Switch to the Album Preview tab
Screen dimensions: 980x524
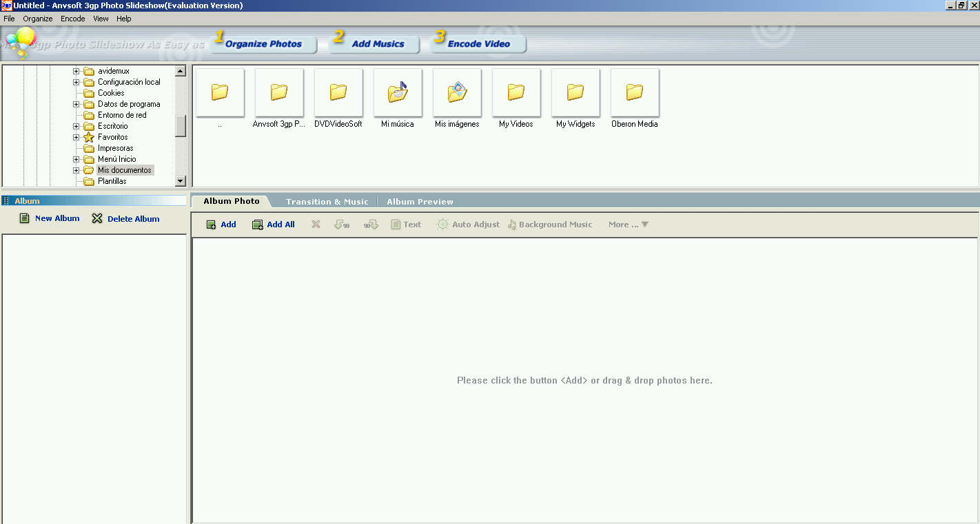pyautogui.click(x=420, y=202)
